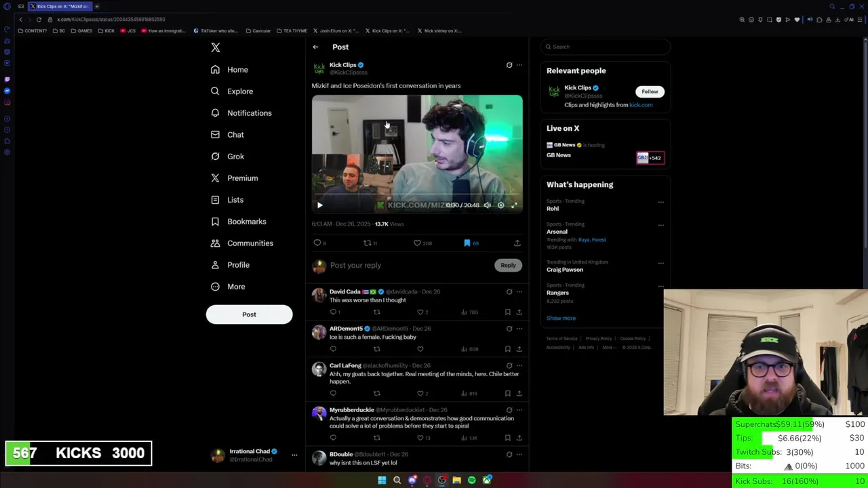Screen dimensions: 868x488
Task: Open taskbar Search
Action: pos(397,480)
